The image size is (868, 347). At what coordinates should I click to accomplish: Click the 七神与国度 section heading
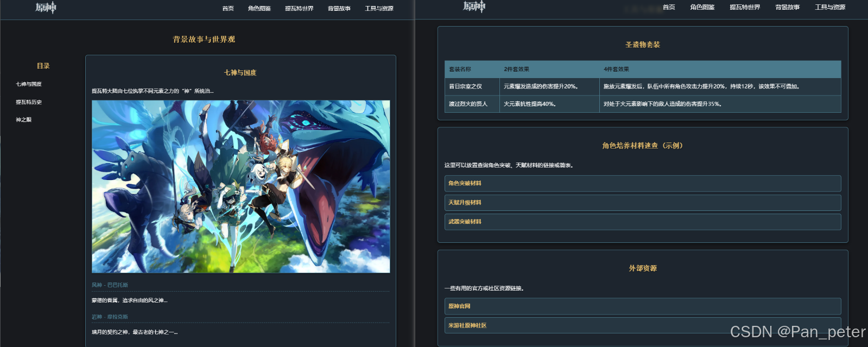tap(240, 72)
